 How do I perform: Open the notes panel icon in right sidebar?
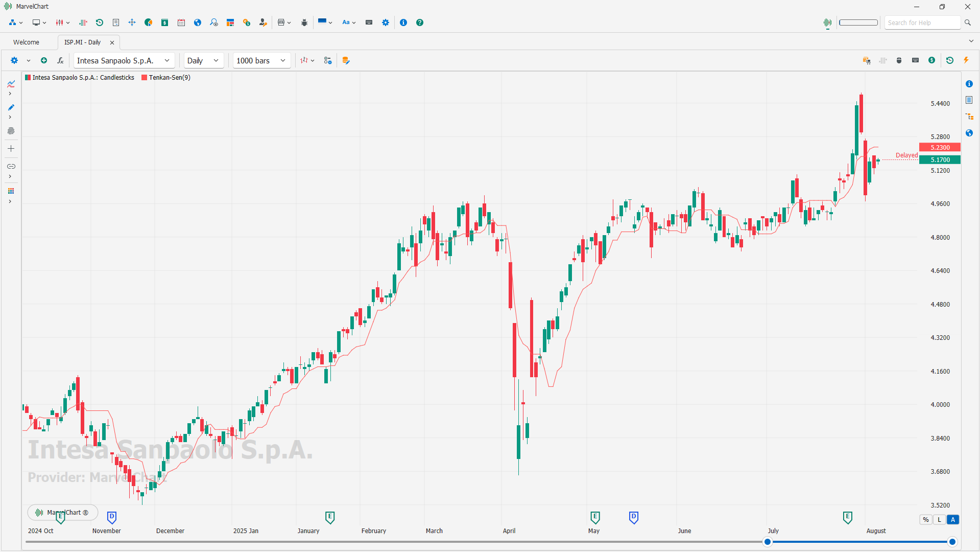(x=969, y=100)
